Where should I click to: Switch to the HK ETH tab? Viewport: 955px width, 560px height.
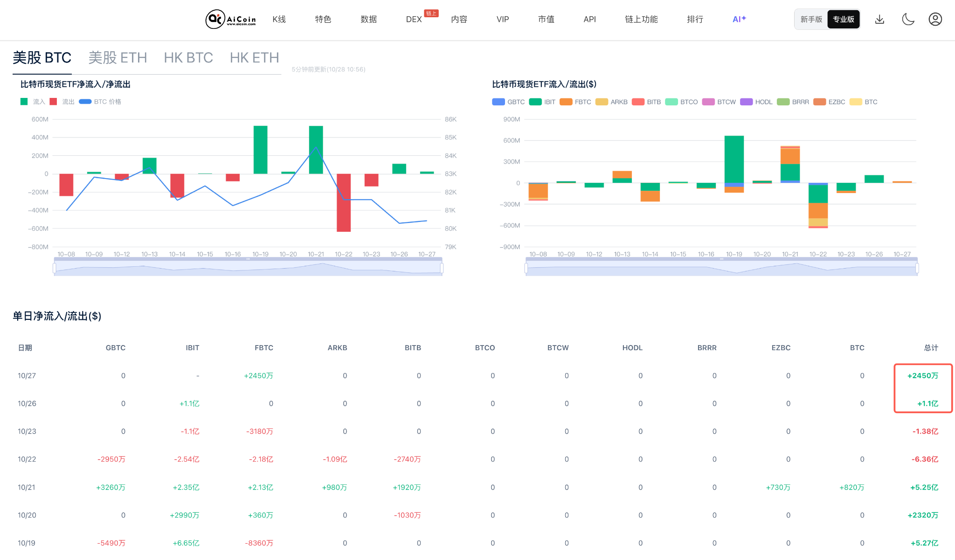coord(254,57)
